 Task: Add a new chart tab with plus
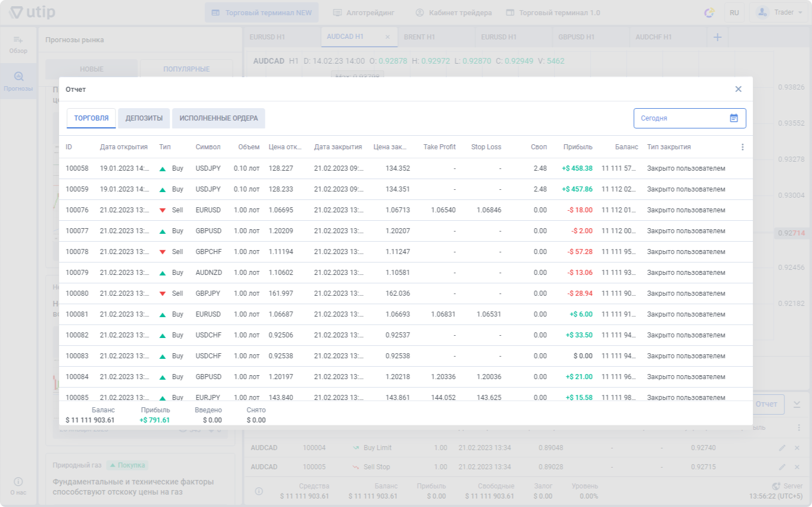click(717, 37)
